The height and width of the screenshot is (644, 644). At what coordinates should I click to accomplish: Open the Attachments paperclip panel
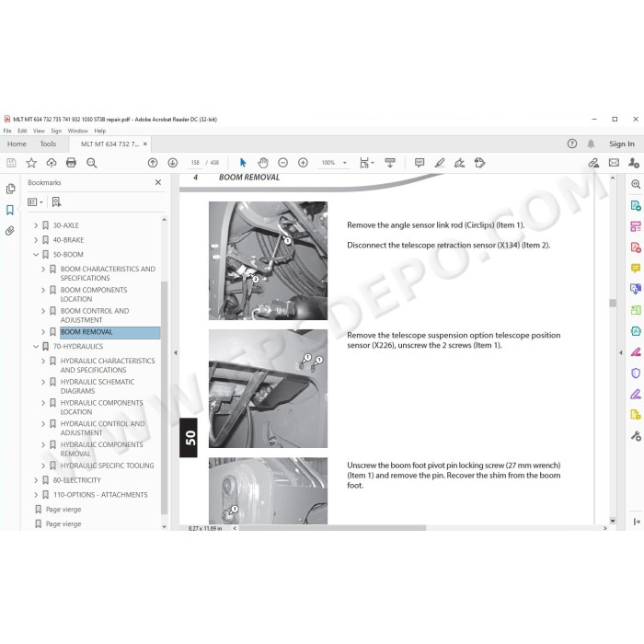coord(10,231)
